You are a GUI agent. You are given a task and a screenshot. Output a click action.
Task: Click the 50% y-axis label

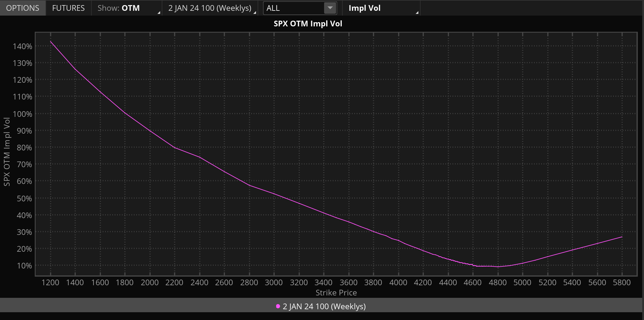coord(24,199)
